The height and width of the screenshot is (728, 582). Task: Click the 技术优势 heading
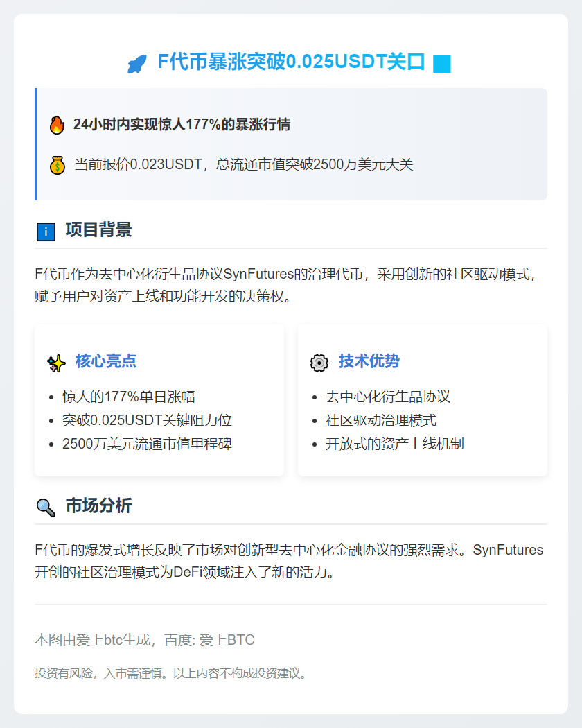tap(369, 361)
